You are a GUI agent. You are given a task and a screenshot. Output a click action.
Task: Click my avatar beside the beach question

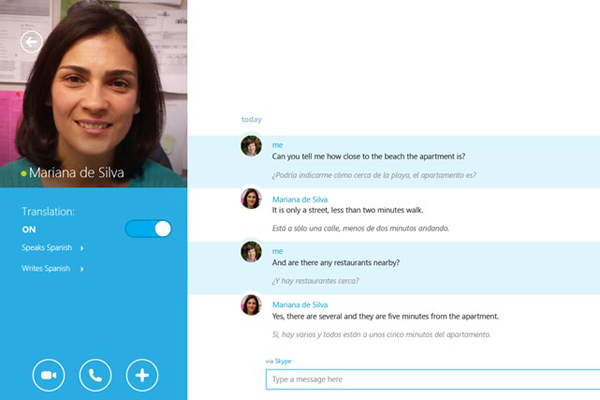(251, 146)
